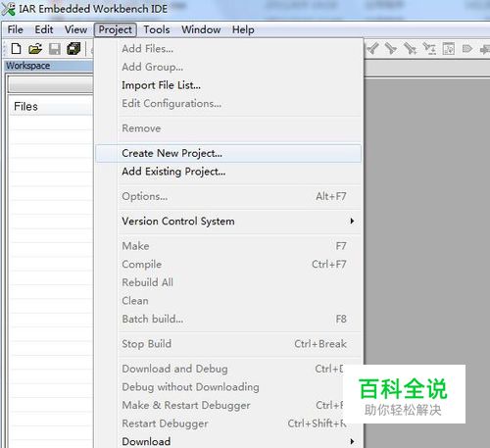Open Options... from the Project menu
The height and width of the screenshot is (448, 490).
(228, 196)
